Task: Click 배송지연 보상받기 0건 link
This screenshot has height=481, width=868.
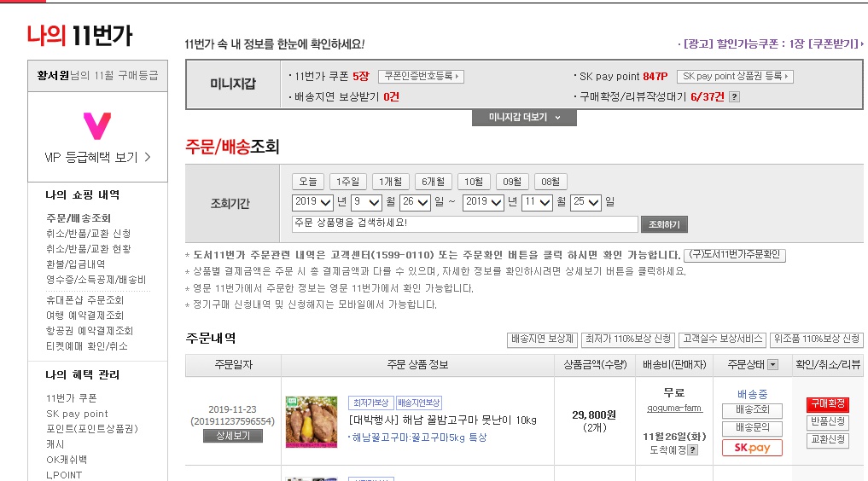Action: [x=346, y=97]
